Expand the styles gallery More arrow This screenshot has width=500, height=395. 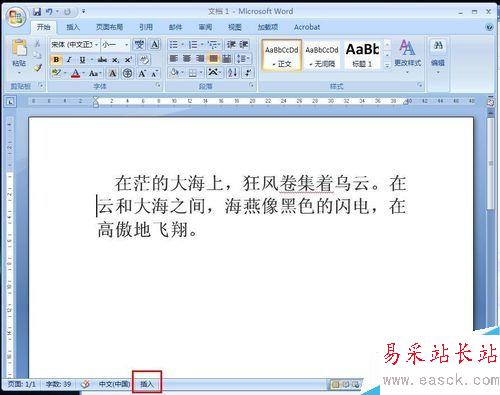click(387, 65)
